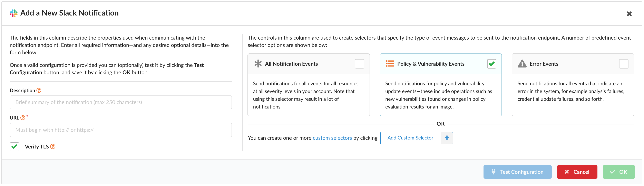Click the Slack logo icon in dialog title

click(13, 13)
